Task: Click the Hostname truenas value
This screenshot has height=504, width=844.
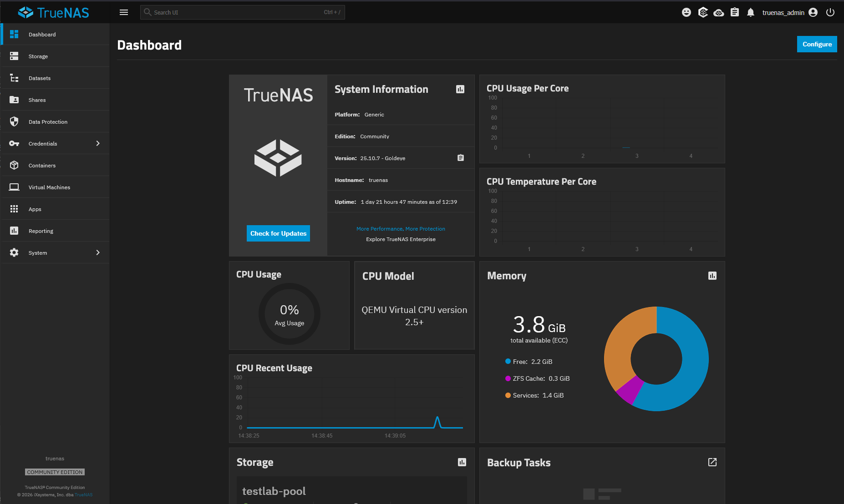Action: [x=378, y=180]
